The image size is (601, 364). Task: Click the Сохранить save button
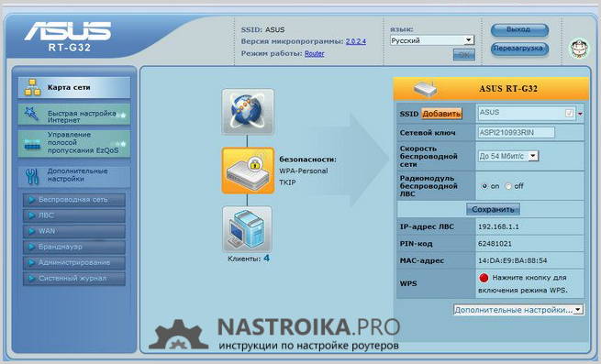pos(493,209)
